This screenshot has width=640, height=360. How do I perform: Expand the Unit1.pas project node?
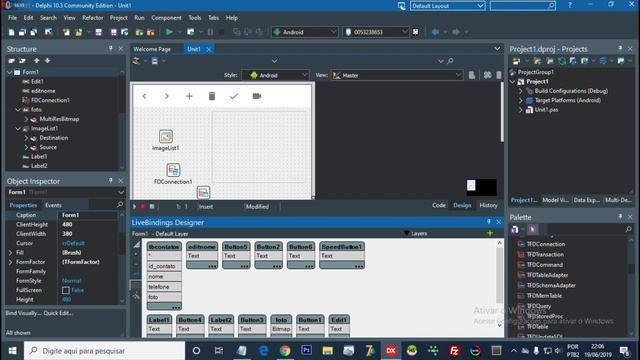tap(520, 110)
